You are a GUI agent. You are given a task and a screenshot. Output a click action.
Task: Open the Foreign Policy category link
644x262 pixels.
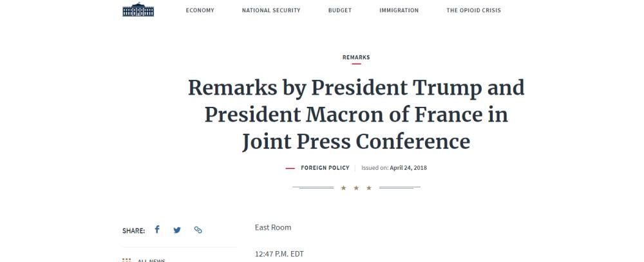pyautogui.click(x=325, y=168)
